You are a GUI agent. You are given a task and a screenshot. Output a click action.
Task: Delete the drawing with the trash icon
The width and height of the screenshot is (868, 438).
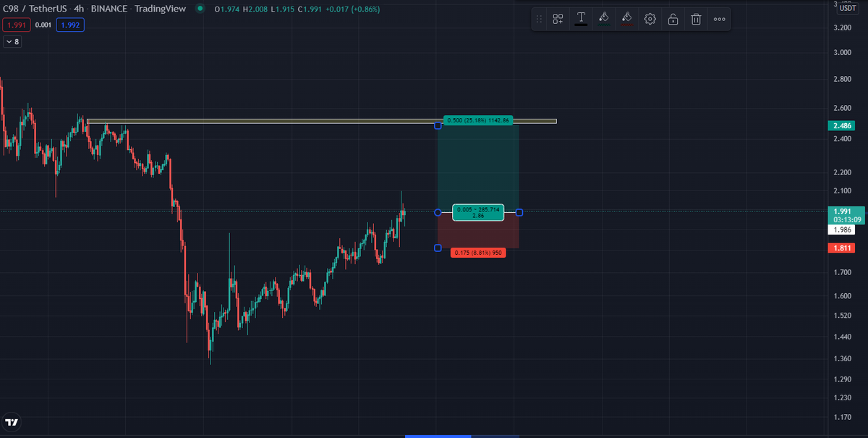696,19
